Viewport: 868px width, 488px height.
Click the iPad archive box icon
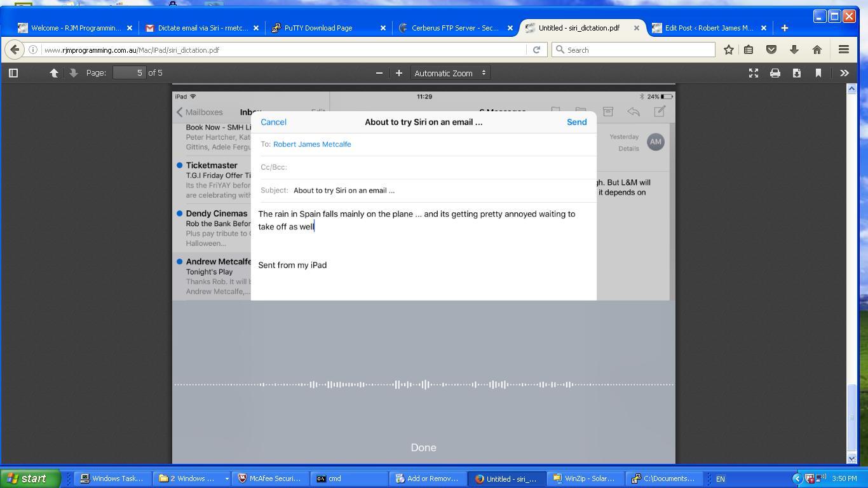pos(608,112)
